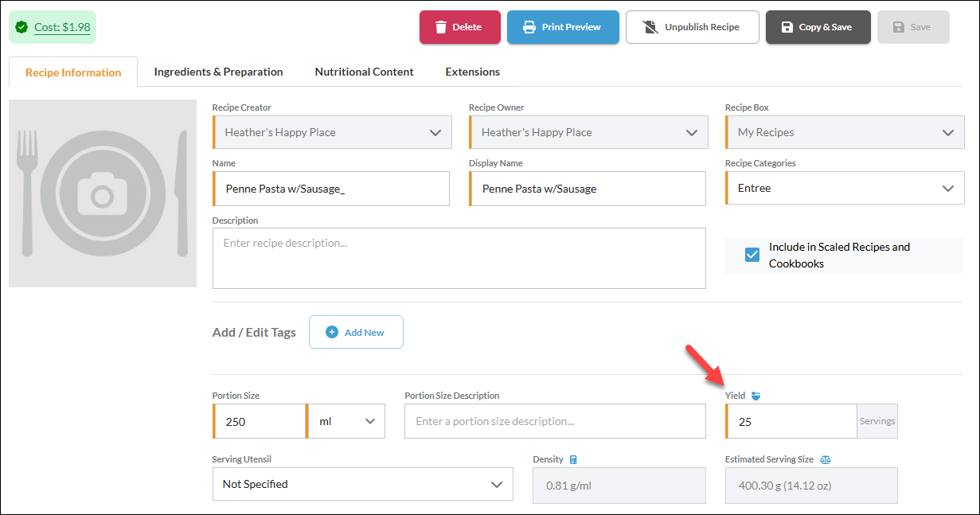Image resolution: width=980 pixels, height=515 pixels.
Task: Open the Serving Utensil dropdown
Action: tap(363, 484)
